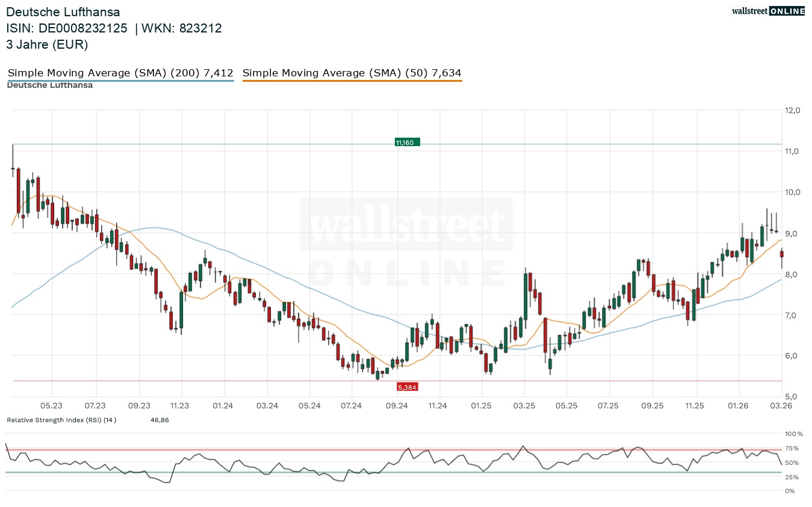Click the ISIN DE0008232125 text
The width and height of the screenshot is (812, 507).
67,28
